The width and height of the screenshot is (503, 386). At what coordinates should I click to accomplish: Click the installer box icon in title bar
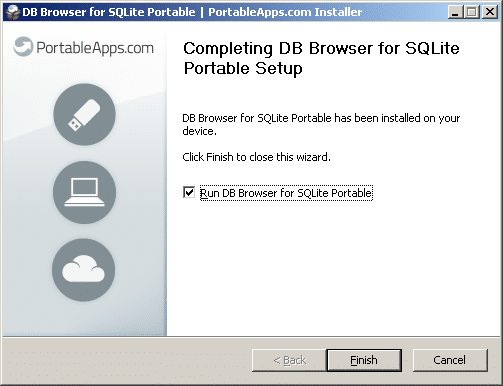pyautogui.click(x=13, y=12)
